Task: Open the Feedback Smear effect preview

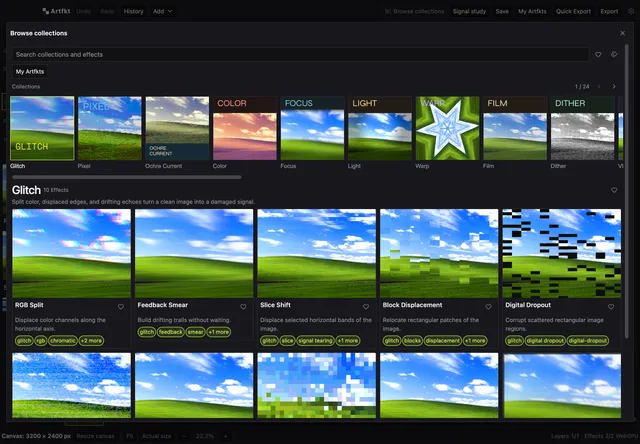Action: (194, 253)
